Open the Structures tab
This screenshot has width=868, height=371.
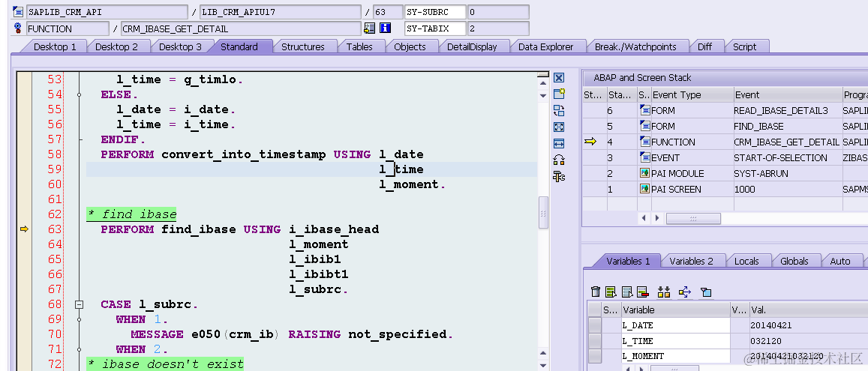pos(303,47)
